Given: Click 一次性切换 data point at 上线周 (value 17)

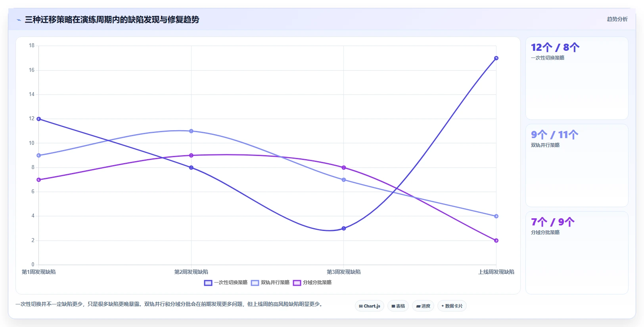Looking at the screenshot, I should tap(496, 58).
